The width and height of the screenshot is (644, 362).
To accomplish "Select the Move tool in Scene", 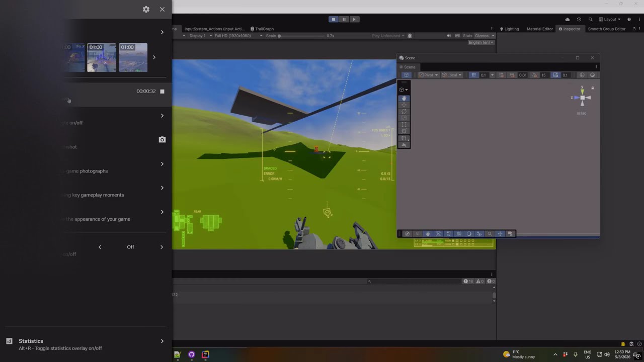I will 404,105.
